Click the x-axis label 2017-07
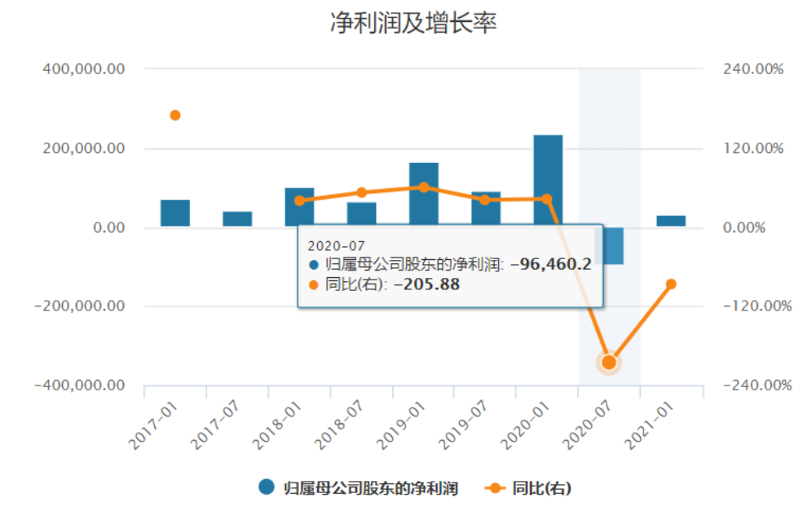The width and height of the screenshot is (812, 511). click(214, 425)
